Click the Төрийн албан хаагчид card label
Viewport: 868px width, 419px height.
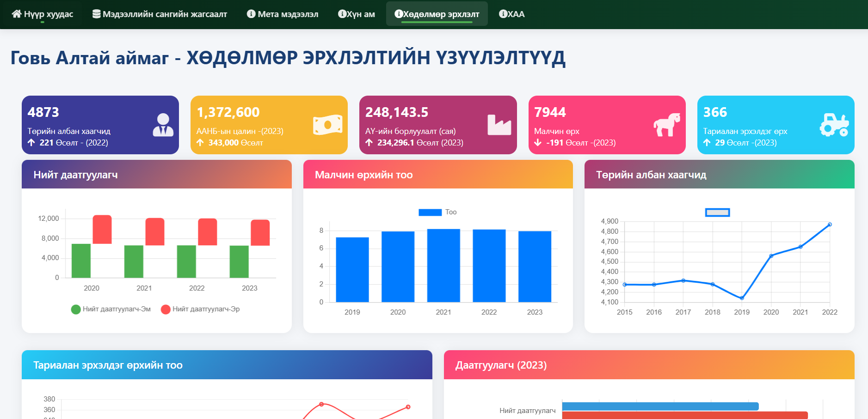point(69,131)
